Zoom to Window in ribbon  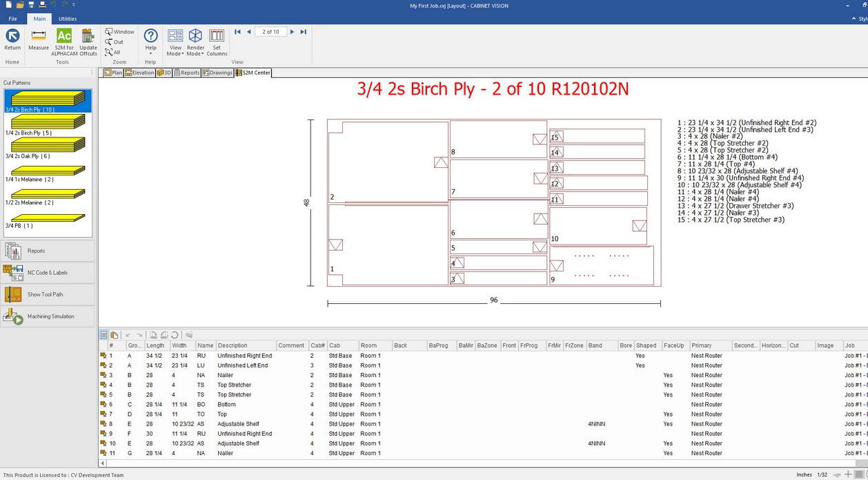120,32
